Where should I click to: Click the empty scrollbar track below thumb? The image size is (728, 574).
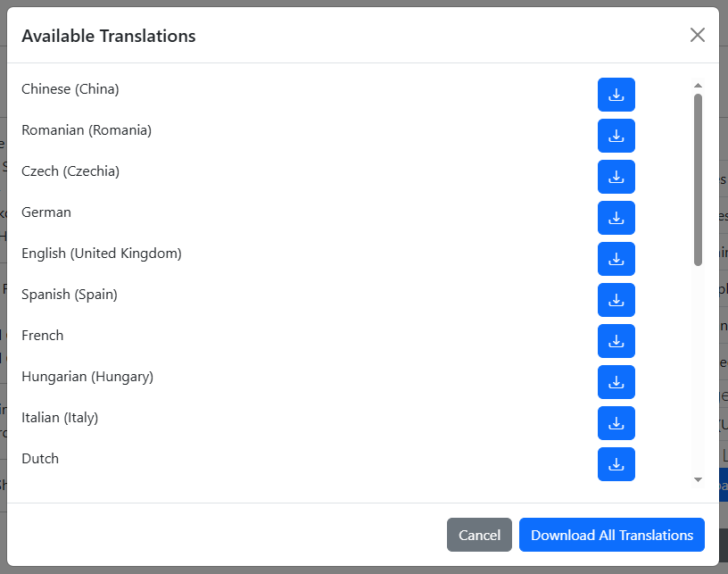pos(698,375)
